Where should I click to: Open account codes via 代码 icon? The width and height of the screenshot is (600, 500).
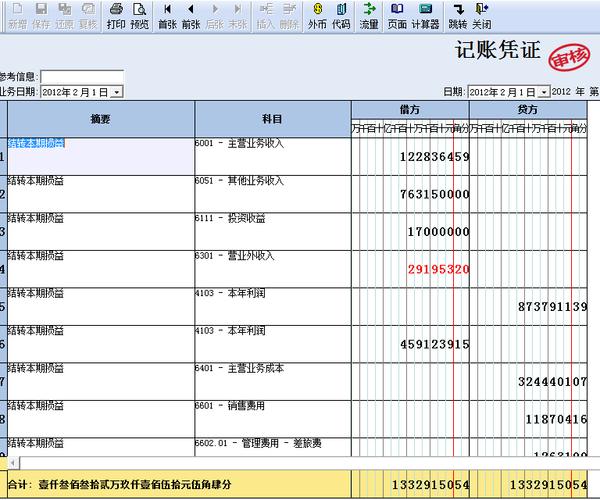[x=341, y=16]
